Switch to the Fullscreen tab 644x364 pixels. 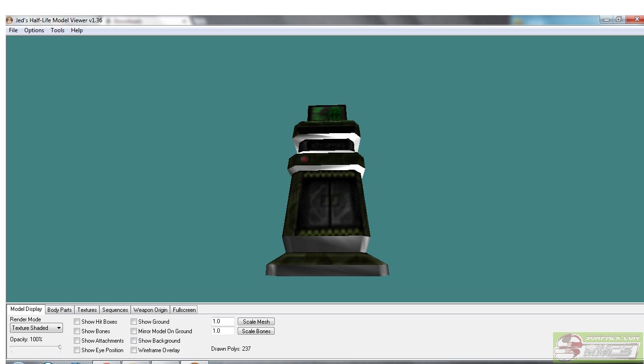[x=184, y=310]
